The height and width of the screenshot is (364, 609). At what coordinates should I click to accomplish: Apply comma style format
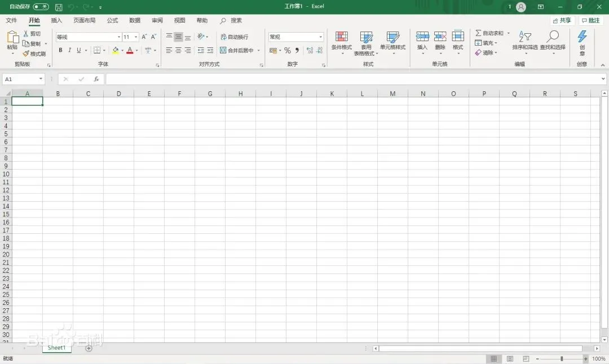(297, 51)
